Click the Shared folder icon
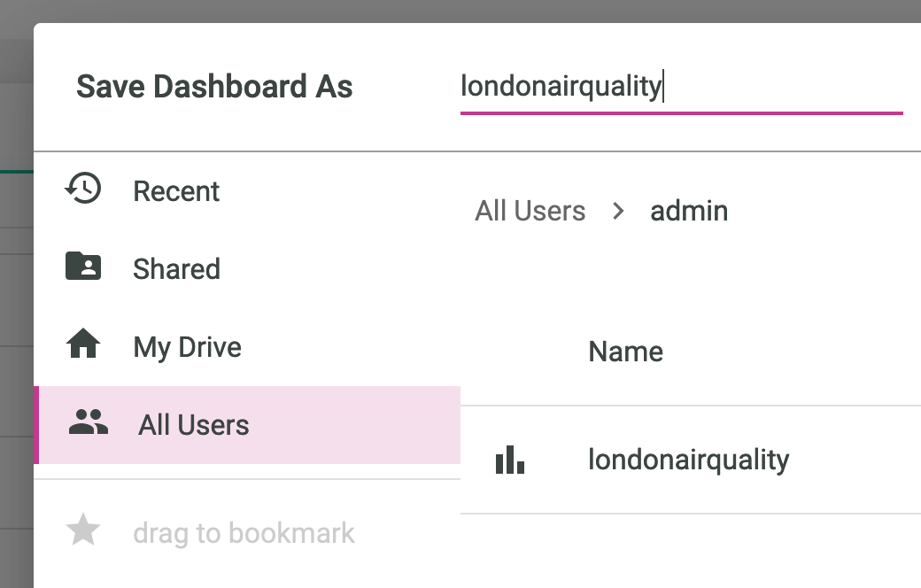Image resolution: width=921 pixels, height=588 pixels. pyautogui.click(x=83, y=267)
